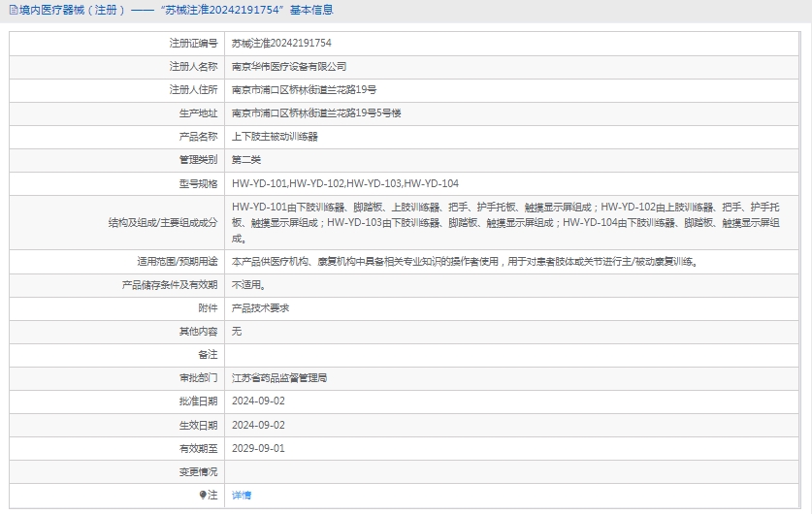This screenshot has height=514, width=812.
Task: Click the 生效日期 row label
Action: [x=198, y=425]
